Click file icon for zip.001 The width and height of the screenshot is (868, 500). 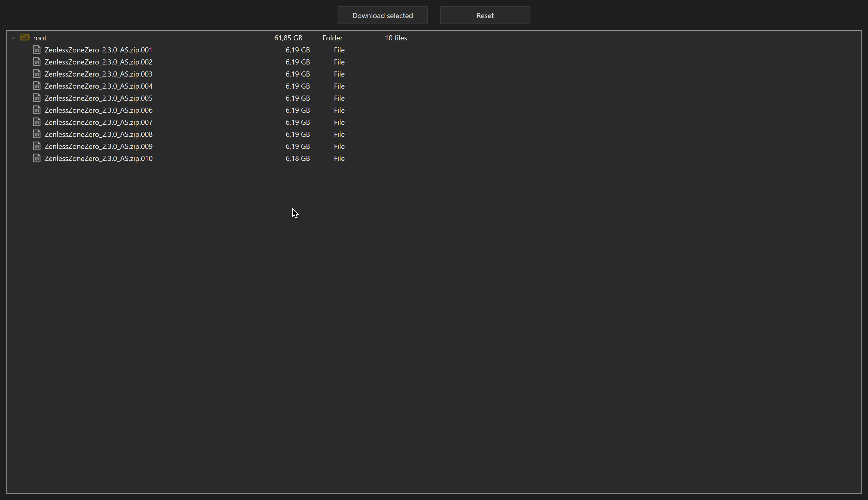[x=37, y=50]
